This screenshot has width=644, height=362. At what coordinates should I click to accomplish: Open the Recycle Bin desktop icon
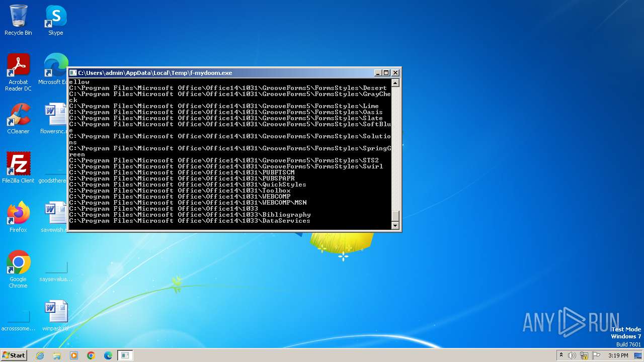coord(18,20)
